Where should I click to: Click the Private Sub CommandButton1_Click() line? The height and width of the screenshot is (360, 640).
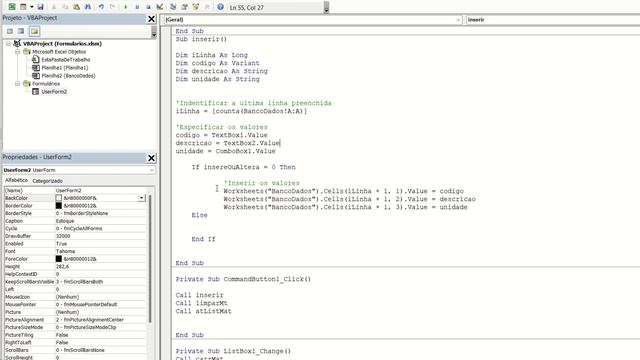(x=243, y=279)
